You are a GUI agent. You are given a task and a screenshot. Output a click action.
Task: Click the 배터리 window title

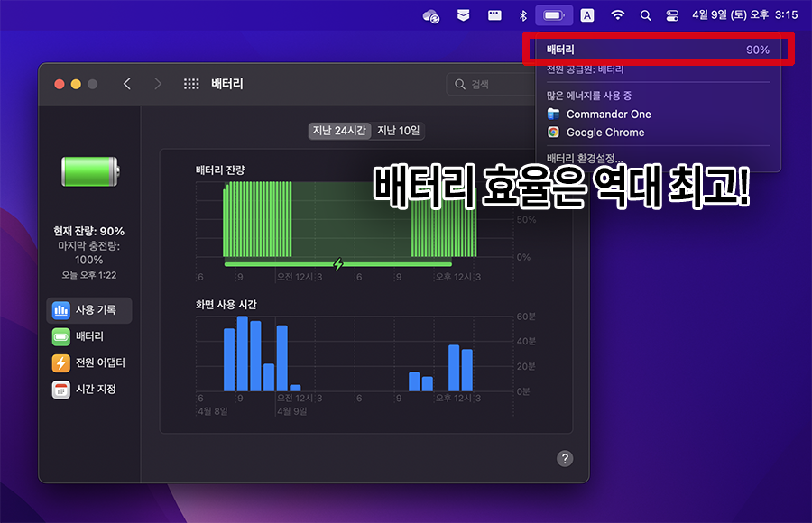pyautogui.click(x=226, y=84)
